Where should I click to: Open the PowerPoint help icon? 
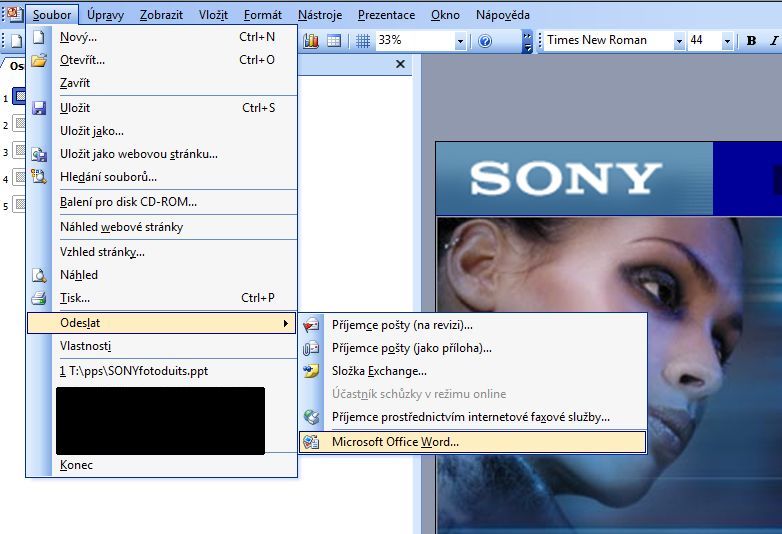point(485,41)
